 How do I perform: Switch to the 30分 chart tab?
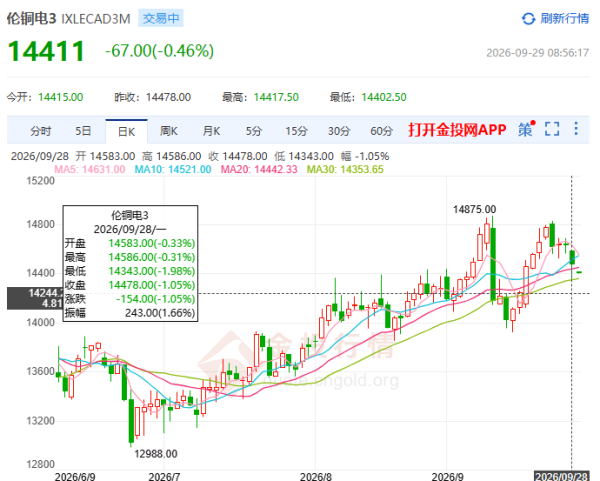pyautogui.click(x=339, y=131)
